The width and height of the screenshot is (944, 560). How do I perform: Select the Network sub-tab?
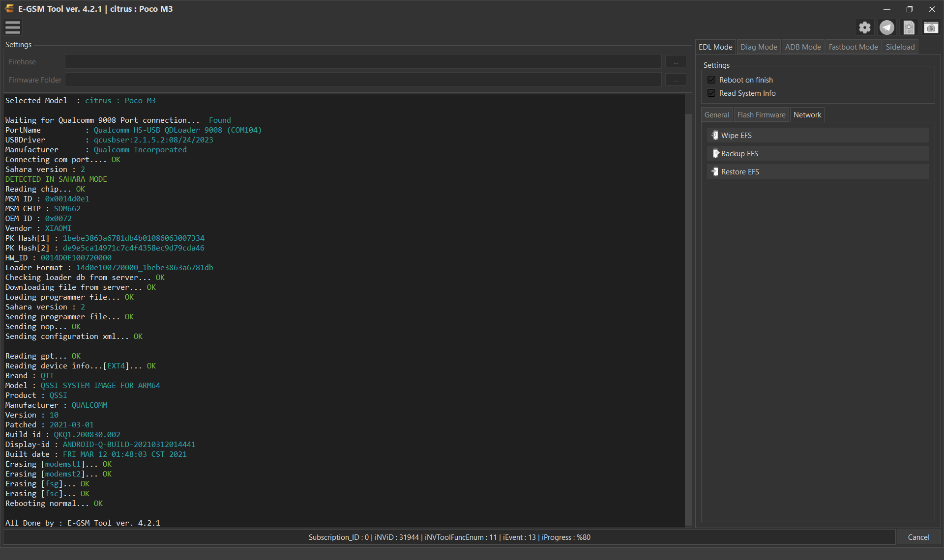point(807,115)
